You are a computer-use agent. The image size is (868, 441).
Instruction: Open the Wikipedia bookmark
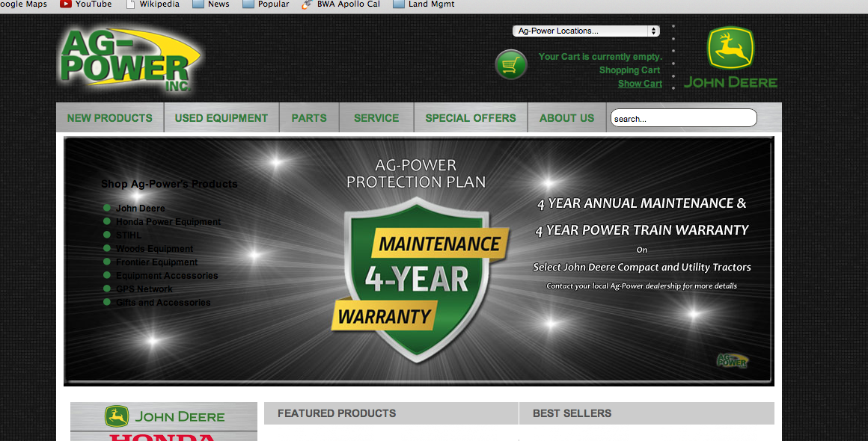(x=153, y=4)
